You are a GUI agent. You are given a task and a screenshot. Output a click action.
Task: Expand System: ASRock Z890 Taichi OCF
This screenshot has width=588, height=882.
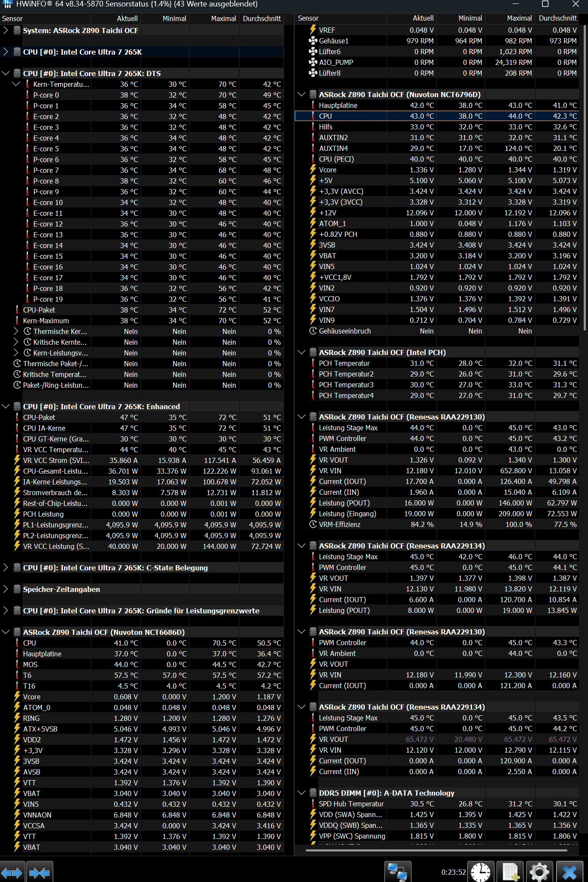(5, 30)
